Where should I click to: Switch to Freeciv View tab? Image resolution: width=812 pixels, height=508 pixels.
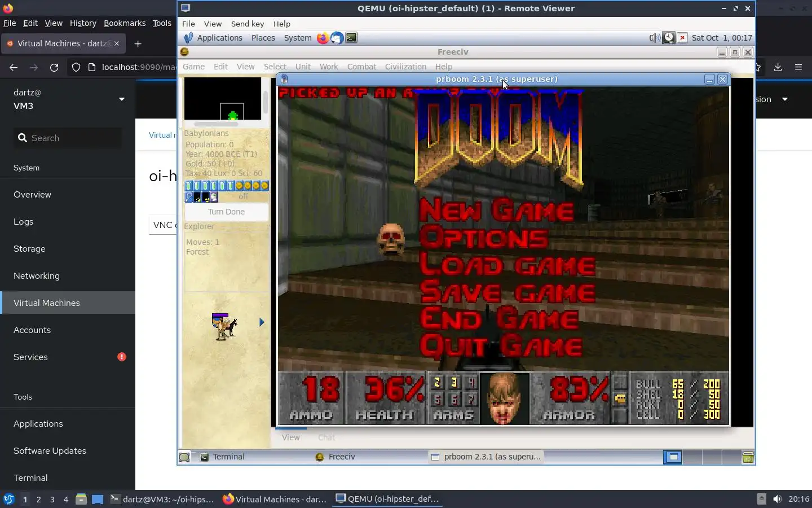pyautogui.click(x=291, y=437)
